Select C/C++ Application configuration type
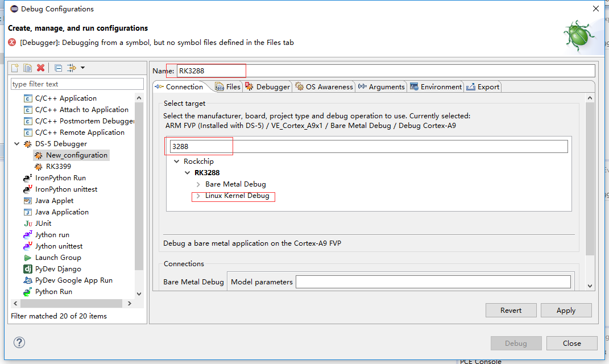609x364 pixels. [x=65, y=98]
